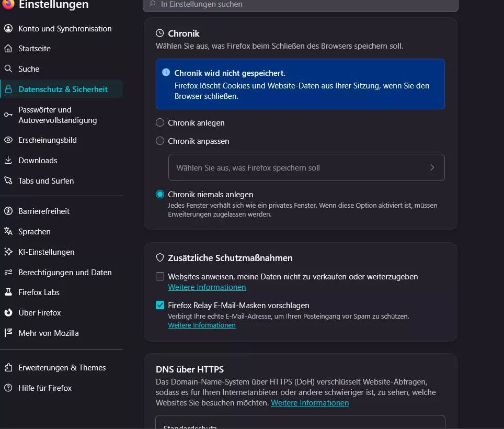Open Weitere Informationen link under Firefox Relay
504x429 pixels.
202,325
